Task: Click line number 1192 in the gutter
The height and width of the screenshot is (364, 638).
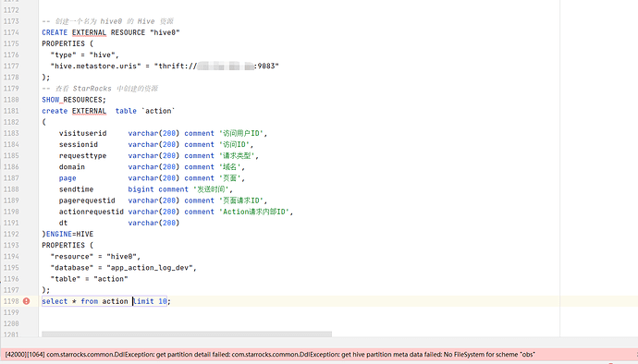Action: pos(11,235)
